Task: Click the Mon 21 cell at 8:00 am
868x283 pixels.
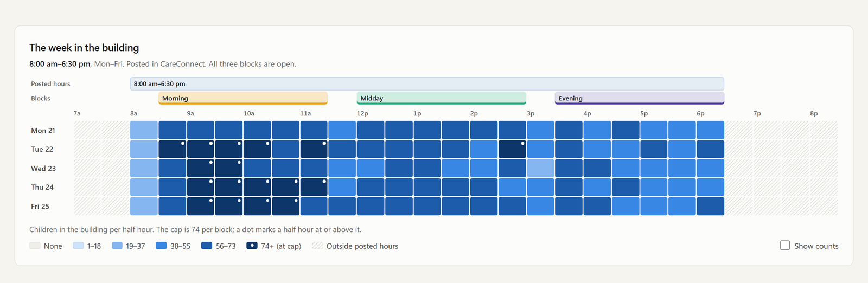Action: [x=144, y=130]
